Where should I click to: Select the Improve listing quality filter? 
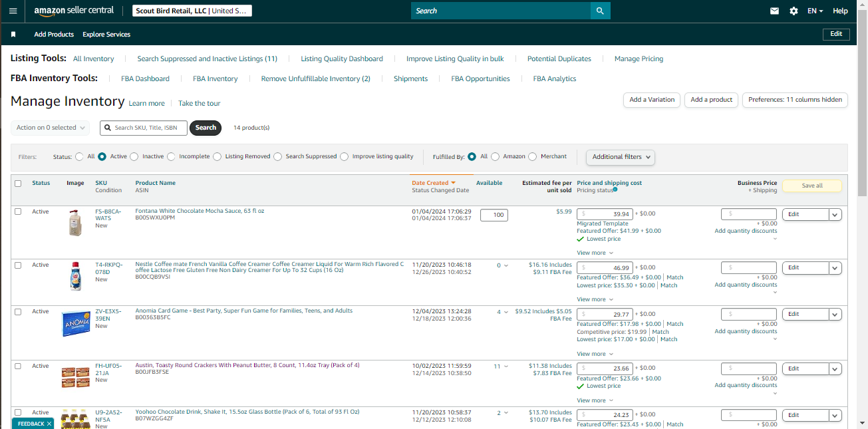click(344, 157)
